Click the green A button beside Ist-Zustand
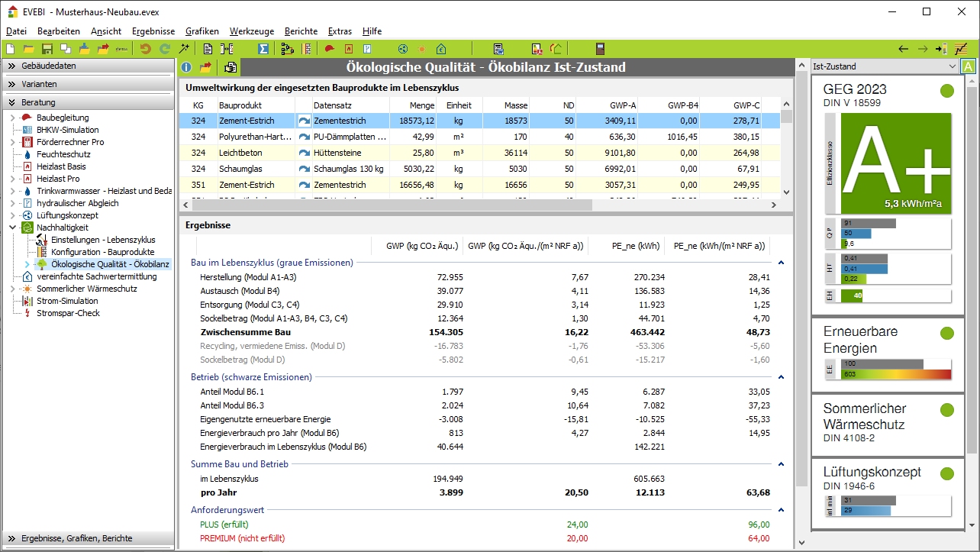 pyautogui.click(x=969, y=66)
